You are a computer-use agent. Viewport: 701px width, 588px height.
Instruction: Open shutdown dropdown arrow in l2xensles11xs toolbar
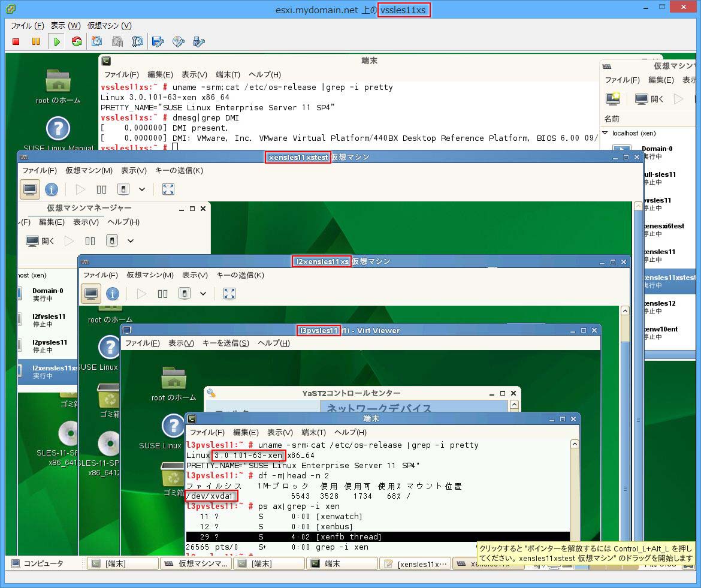tap(203, 293)
